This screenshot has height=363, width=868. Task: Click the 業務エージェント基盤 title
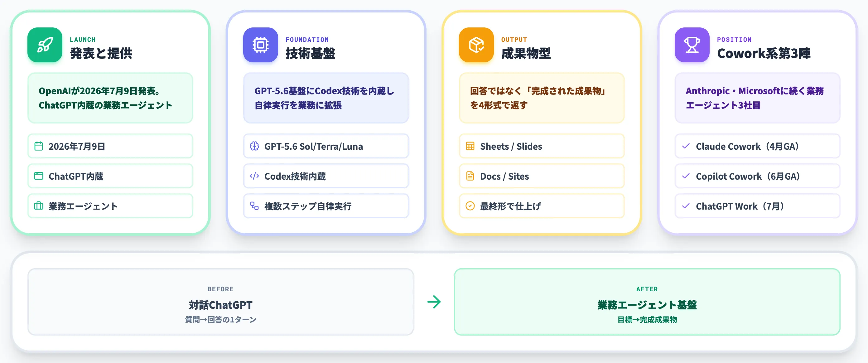click(647, 305)
